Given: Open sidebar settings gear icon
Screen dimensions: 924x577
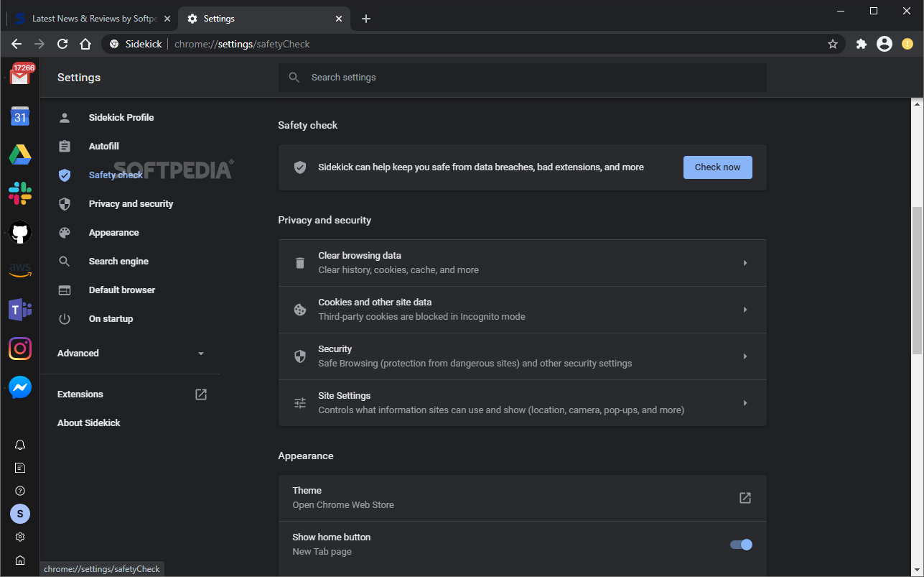Looking at the screenshot, I should tap(20, 537).
